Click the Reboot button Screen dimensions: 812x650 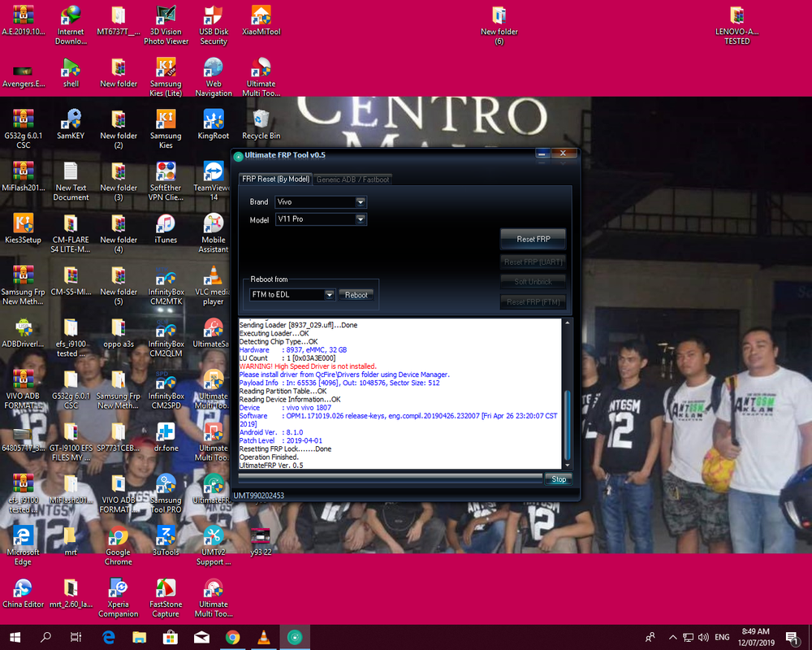356,295
